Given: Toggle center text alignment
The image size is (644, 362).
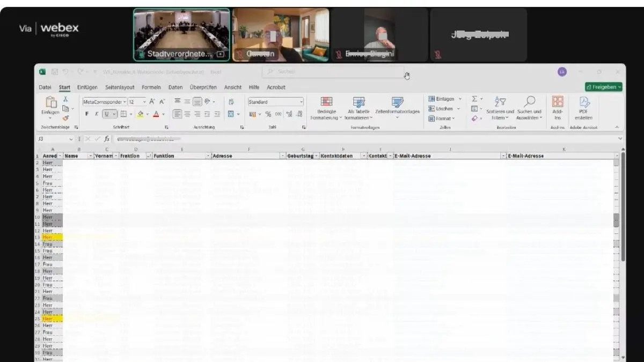Looking at the screenshot, I should click(x=187, y=114).
